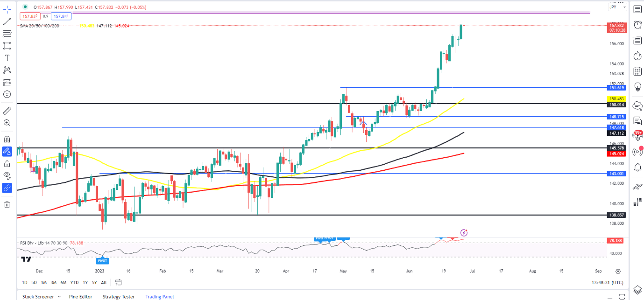Hide all drawings with eye icon
Screen dimensions: 644x300
tap(7, 176)
